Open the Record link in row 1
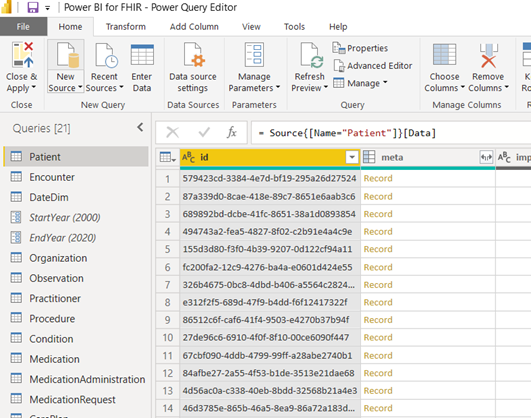This screenshot has height=418, width=531. pyautogui.click(x=378, y=178)
